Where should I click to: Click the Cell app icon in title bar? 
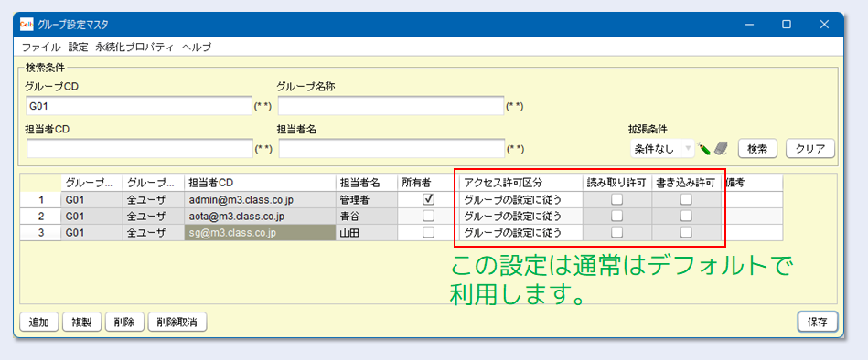coord(26,25)
